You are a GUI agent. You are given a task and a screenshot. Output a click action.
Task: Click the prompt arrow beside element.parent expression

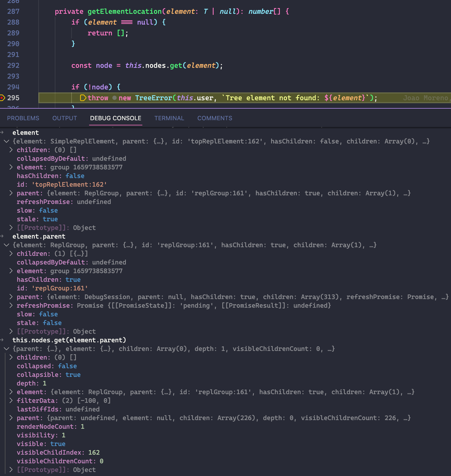(x=2, y=236)
